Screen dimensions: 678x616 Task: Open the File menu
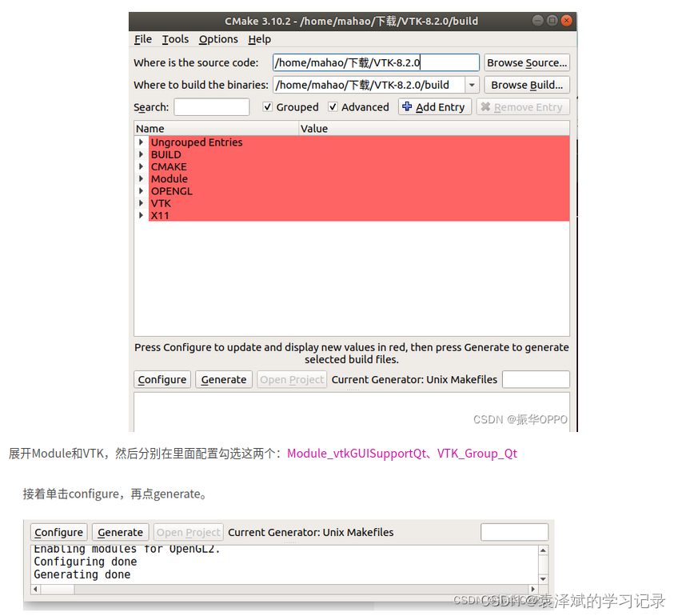pos(142,39)
